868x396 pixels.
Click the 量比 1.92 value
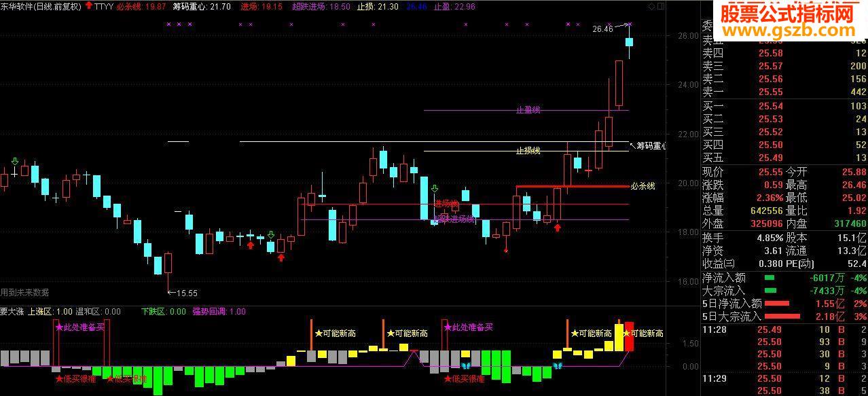(856, 211)
